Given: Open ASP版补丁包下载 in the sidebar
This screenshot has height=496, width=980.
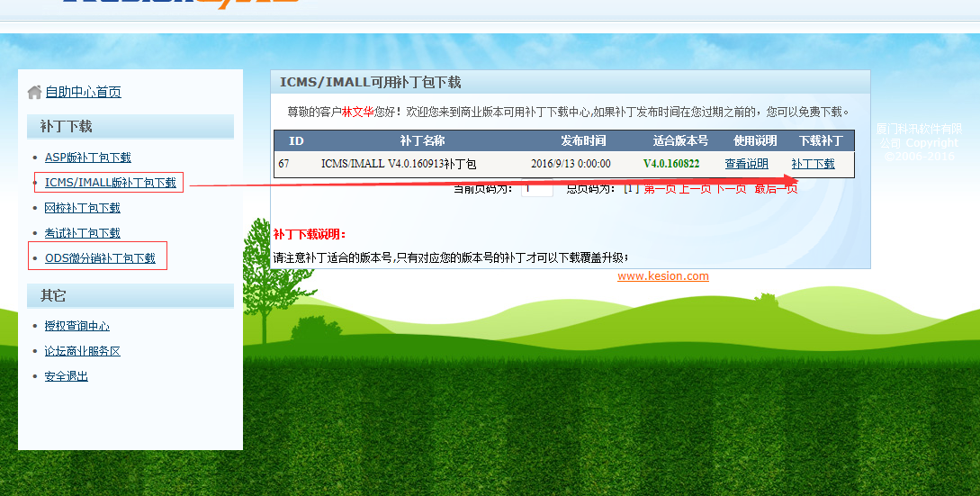Looking at the screenshot, I should point(88,158).
